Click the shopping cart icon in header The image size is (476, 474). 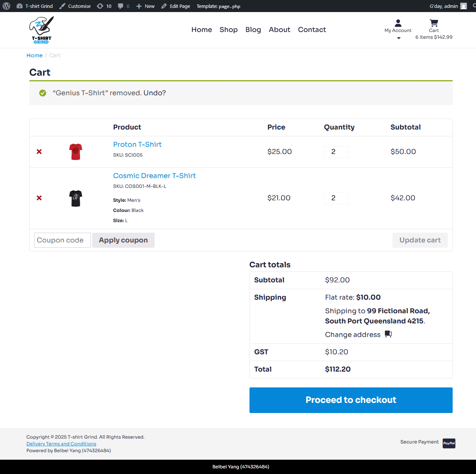pyautogui.click(x=433, y=23)
